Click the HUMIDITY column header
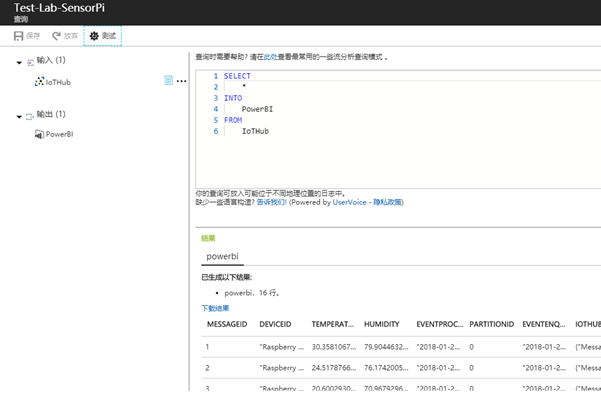The image size is (601, 393). (381, 324)
